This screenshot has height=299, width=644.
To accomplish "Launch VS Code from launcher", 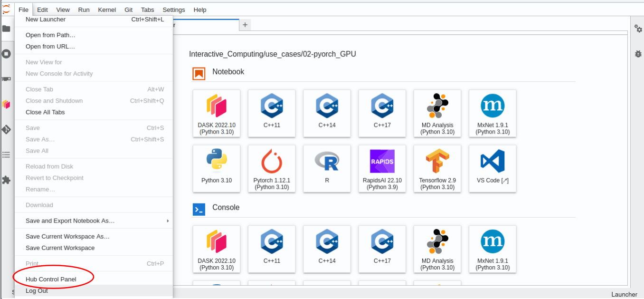I will [492, 168].
